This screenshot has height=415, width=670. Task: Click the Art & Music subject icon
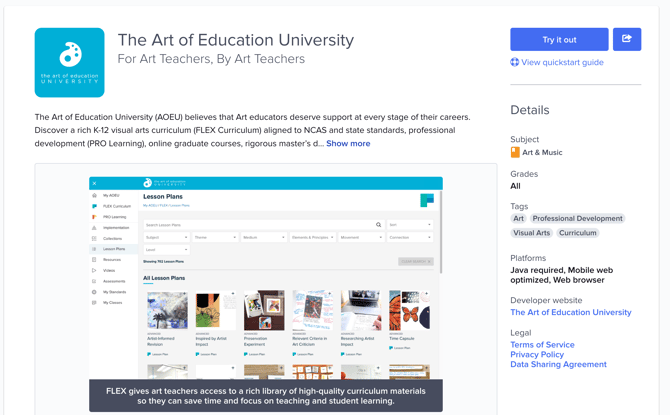tap(515, 153)
